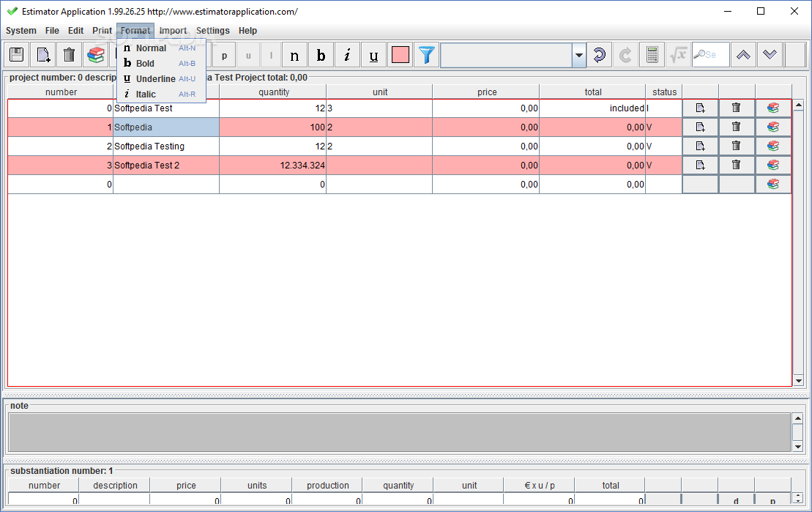Click books icon in Softpedia Test 2 row
Viewport: 812px width, 512px height.
click(x=773, y=166)
